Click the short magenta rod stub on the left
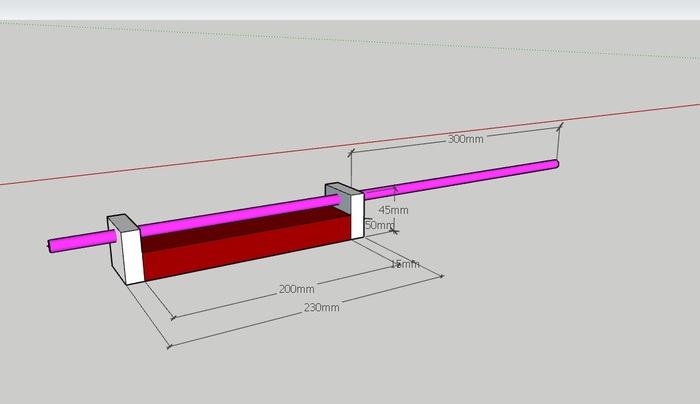The height and width of the screenshot is (404, 700). (80, 242)
